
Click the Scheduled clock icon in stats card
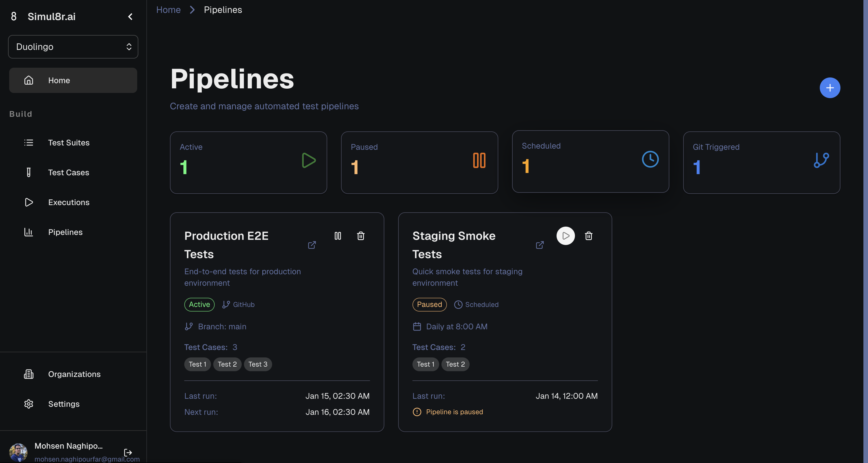[650, 159]
